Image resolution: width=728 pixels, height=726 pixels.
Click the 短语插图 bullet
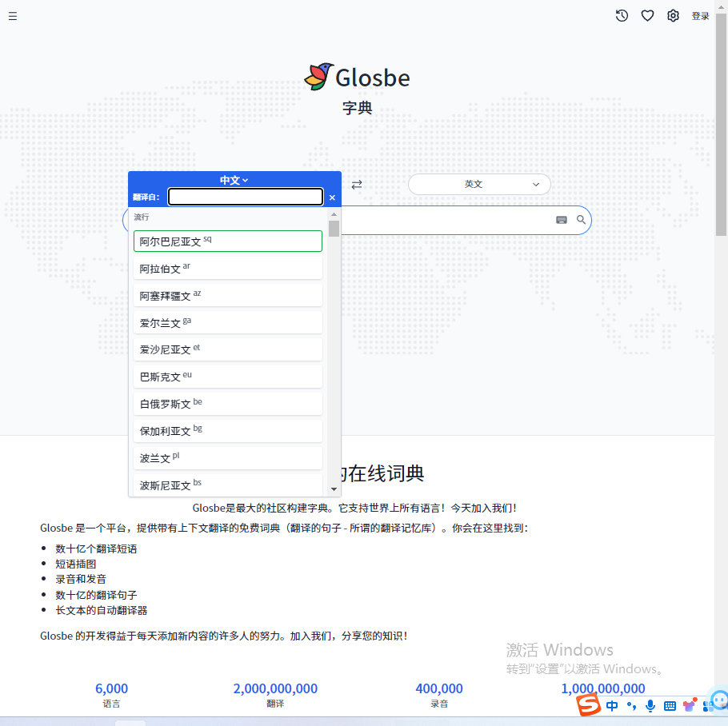coord(76,564)
